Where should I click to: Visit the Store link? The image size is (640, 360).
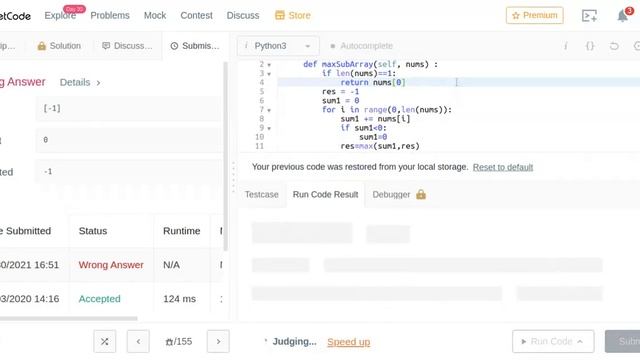tap(293, 16)
